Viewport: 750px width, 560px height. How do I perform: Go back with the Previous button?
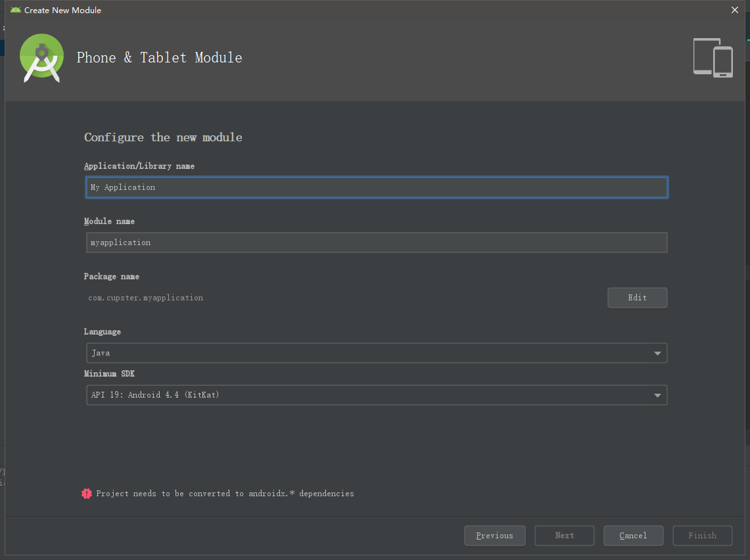coord(494,536)
